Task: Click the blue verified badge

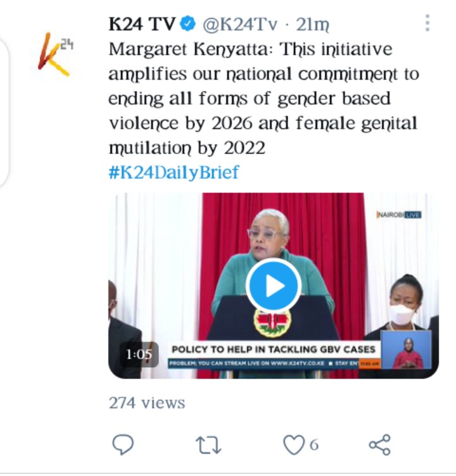Action: click(x=188, y=23)
